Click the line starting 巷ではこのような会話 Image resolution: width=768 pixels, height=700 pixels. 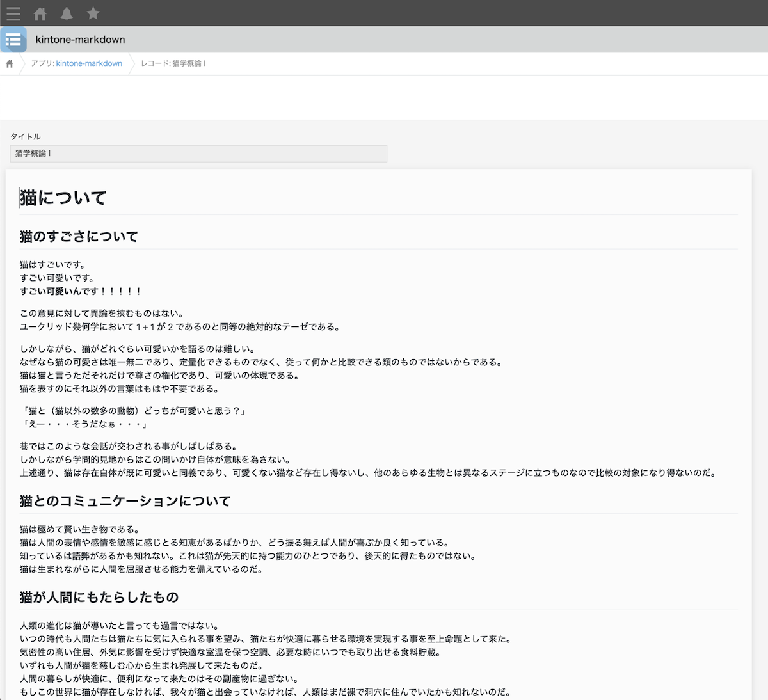click(x=129, y=447)
